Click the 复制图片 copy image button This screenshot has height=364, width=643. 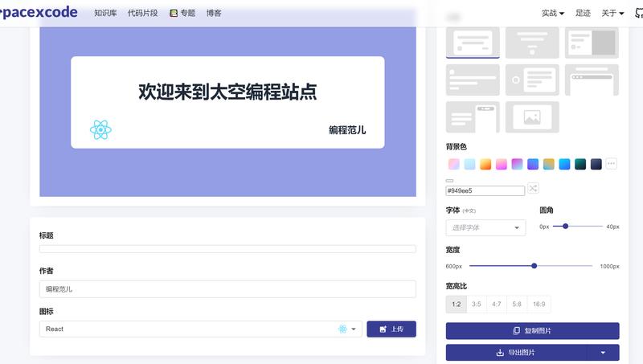(532, 330)
